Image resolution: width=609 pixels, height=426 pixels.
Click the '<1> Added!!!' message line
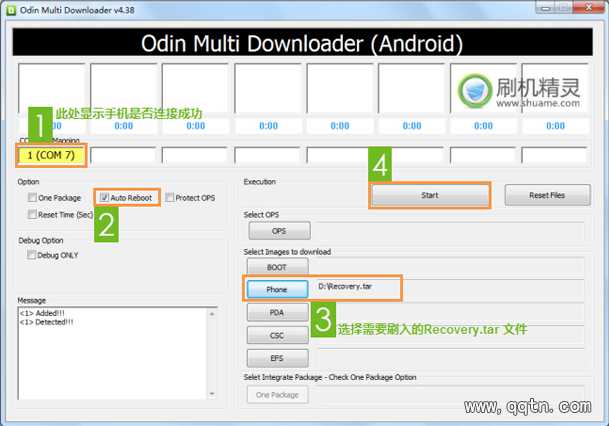(42, 313)
